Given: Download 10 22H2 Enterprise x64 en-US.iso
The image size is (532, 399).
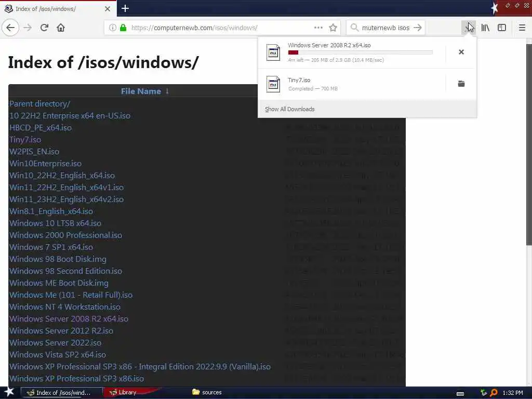Looking at the screenshot, I should tap(70, 116).
